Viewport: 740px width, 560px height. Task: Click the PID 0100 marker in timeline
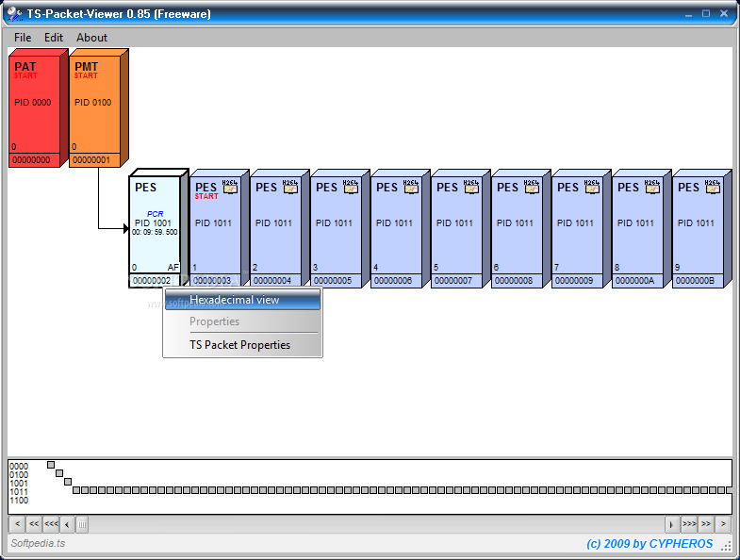point(59,473)
